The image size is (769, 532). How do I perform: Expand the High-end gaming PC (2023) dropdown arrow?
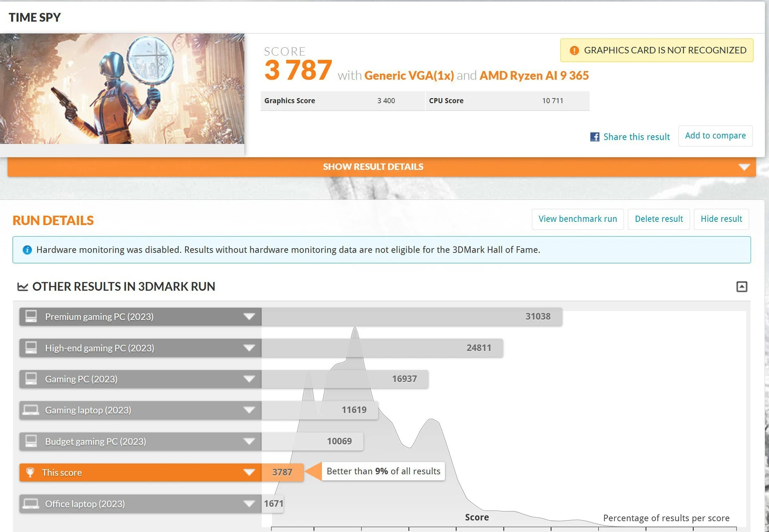(249, 348)
